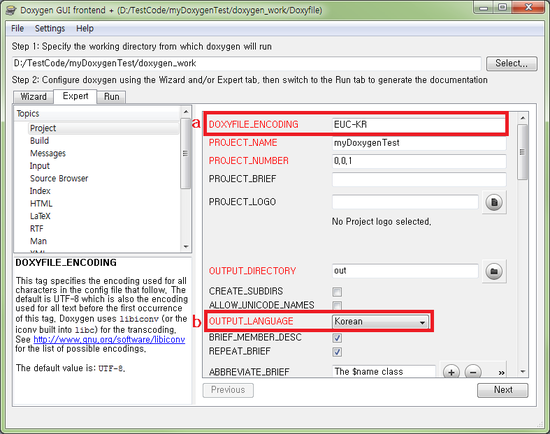Browse for a project logo file

click(x=494, y=202)
